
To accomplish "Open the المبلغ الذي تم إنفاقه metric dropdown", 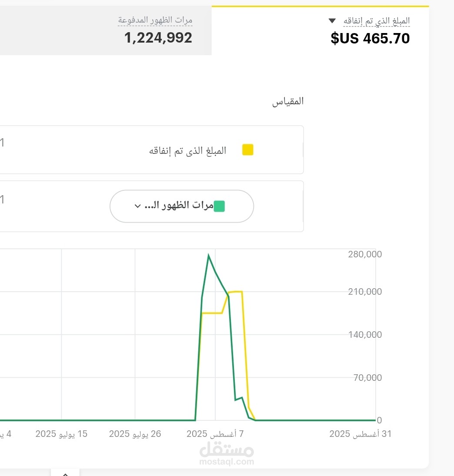I will pos(331,20).
